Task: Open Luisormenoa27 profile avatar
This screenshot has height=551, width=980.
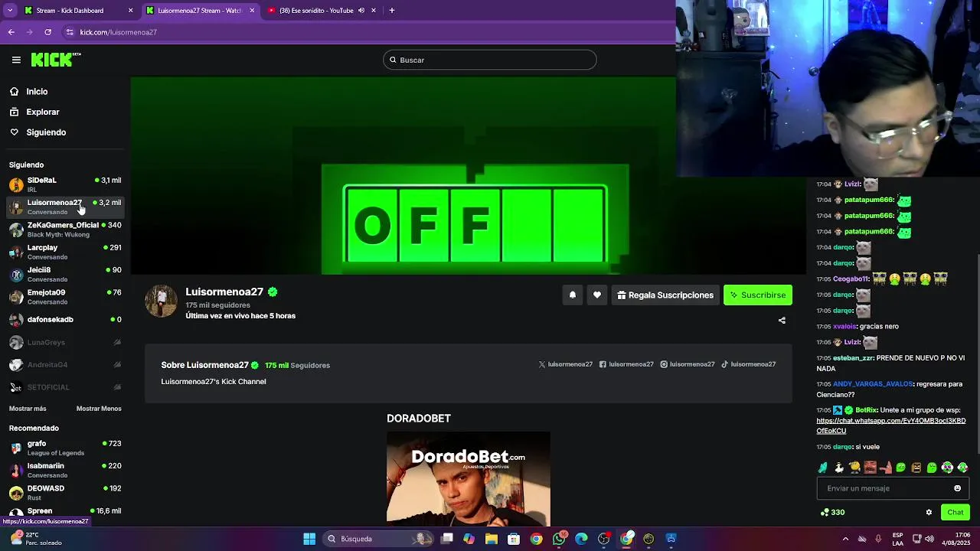Action: pos(161,302)
